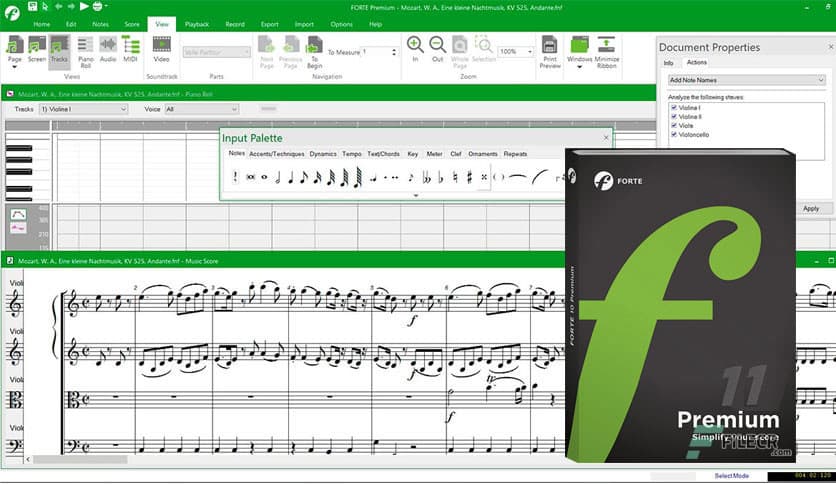836x484 pixels.
Task: Open the Add Note Names dropdown
Action: pyautogui.click(x=746, y=80)
